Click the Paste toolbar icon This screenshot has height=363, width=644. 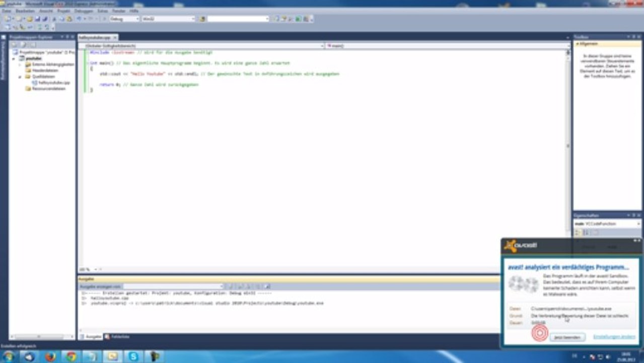coord(69,19)
